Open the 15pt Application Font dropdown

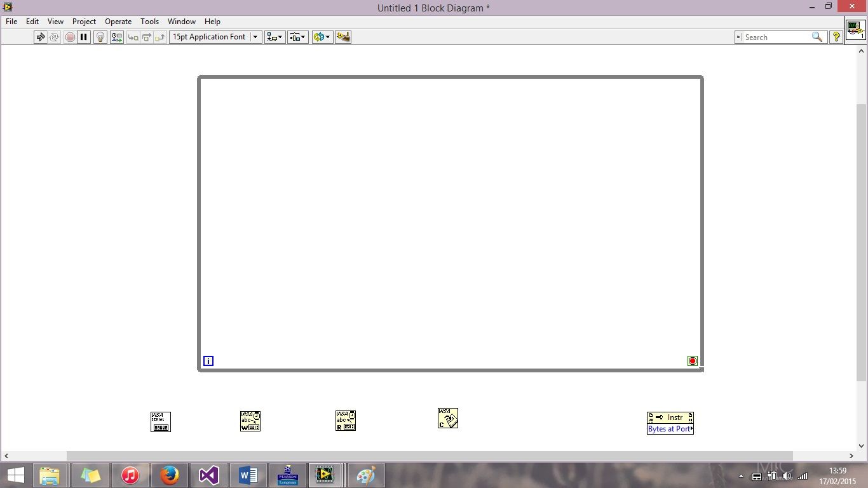point(215,37)
